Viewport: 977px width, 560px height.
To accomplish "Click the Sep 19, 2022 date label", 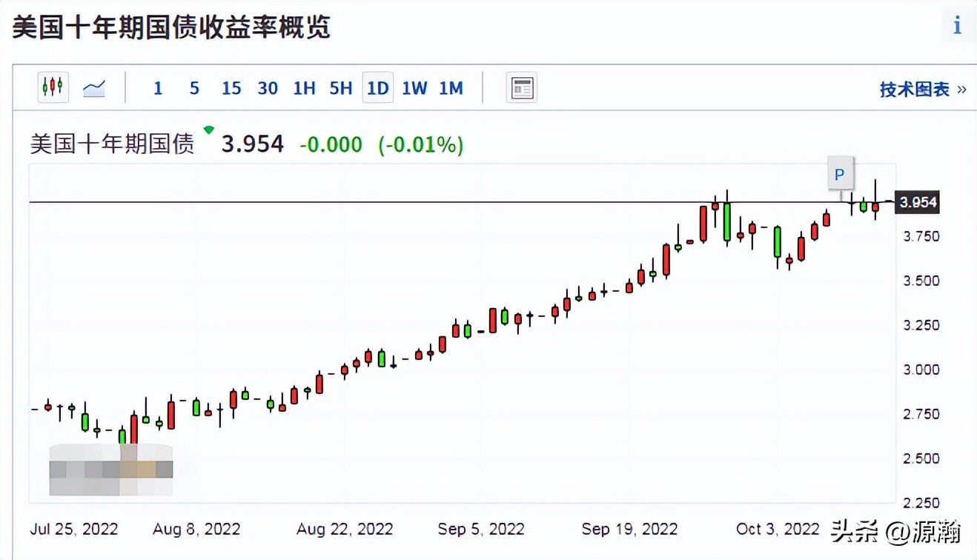I will tap(629, 529).
